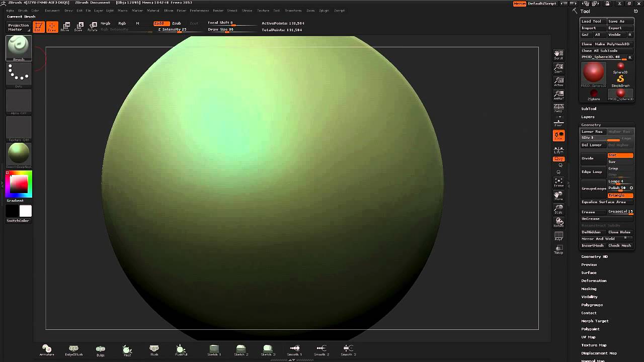Viewport: 644px width, 362px height.
Task: Click the Frame view icon
Action: 558,182
